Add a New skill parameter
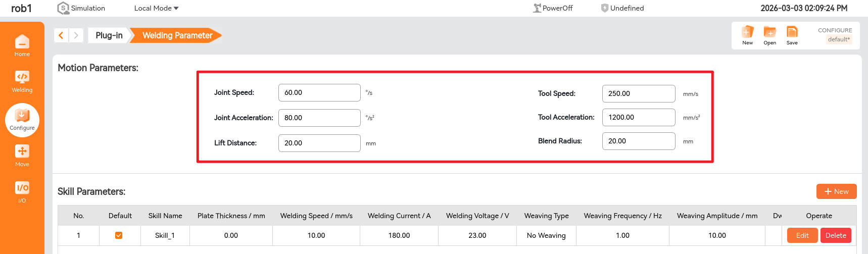The height and width of the screenshot is (254, 868). pos(836,191)
